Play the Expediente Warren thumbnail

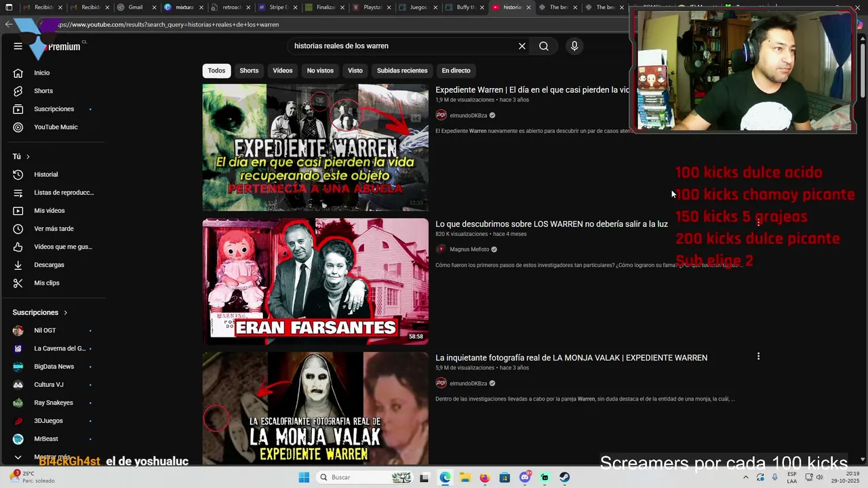coord(315,147)
